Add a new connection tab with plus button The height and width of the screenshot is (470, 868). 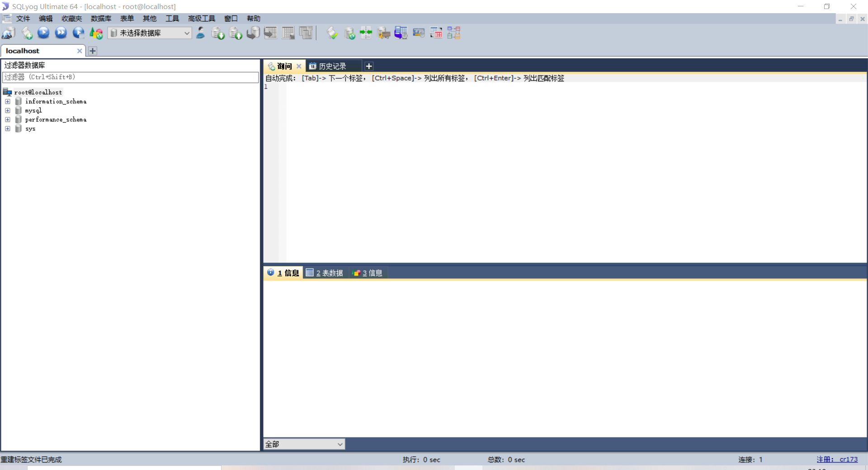tap(93, 51)
